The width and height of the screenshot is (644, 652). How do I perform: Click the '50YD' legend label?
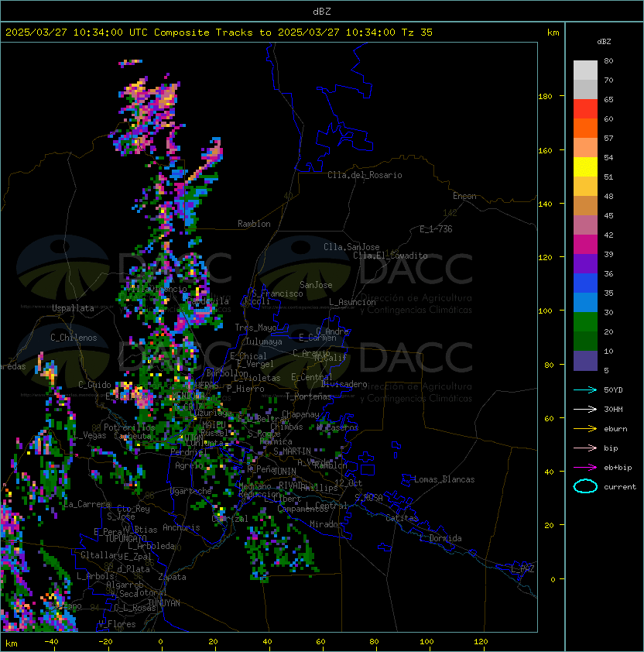[613, 390]
